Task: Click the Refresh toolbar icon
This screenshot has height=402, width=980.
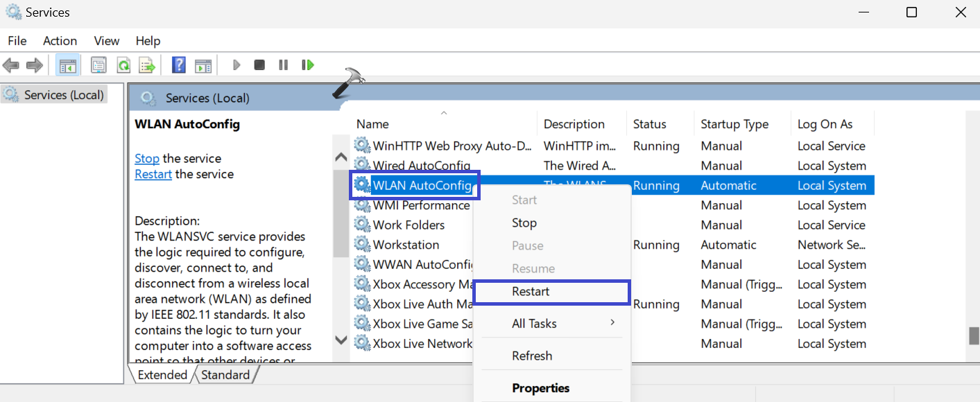Action: point(123,65)
